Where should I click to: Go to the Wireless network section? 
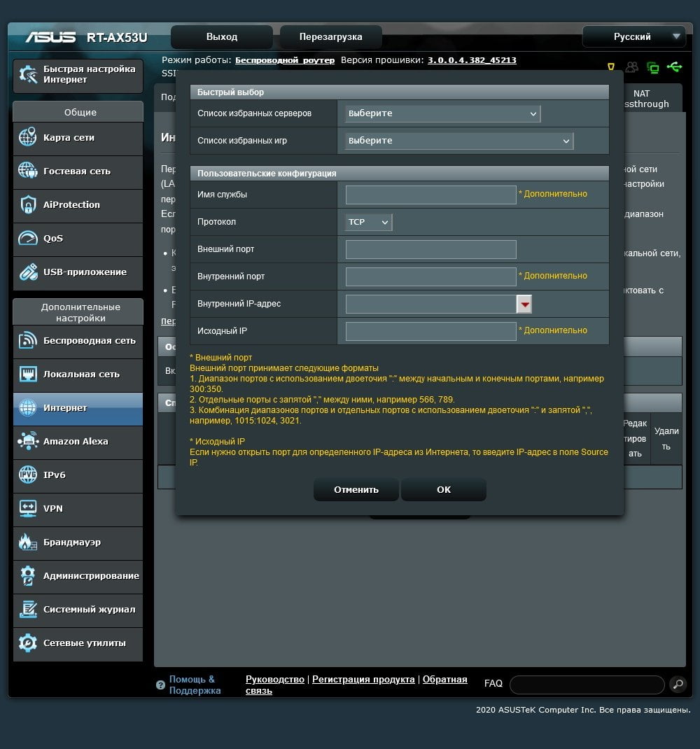point(78,341)
